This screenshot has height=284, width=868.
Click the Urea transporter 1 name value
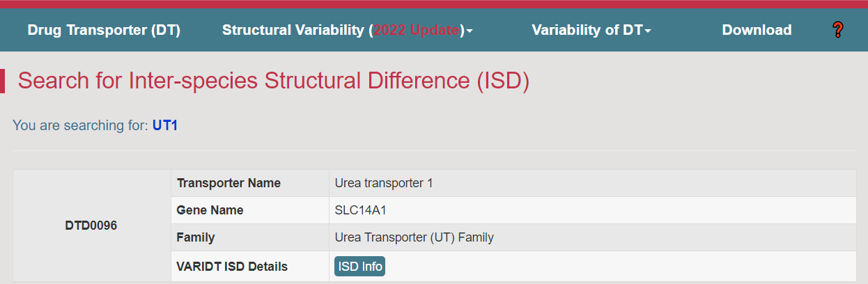[384, 183]
